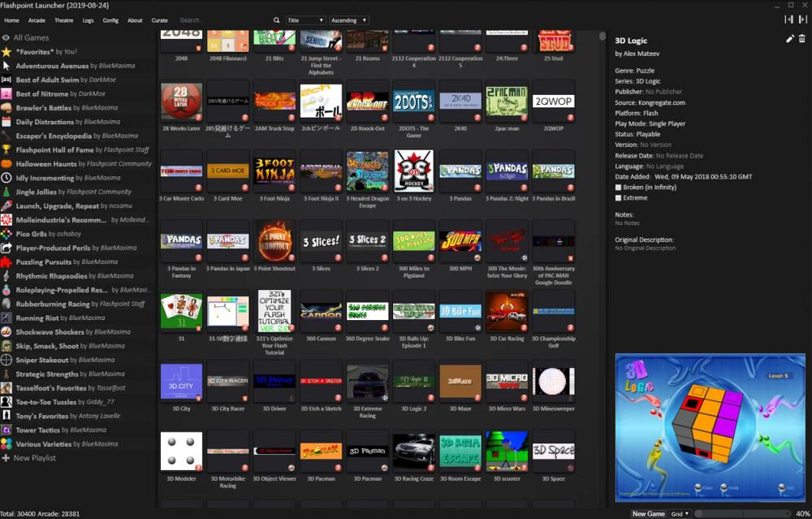Open the Favorites star playlist
Image resolution: width=812 pixels, height=519 pixels.
[6, 51]
